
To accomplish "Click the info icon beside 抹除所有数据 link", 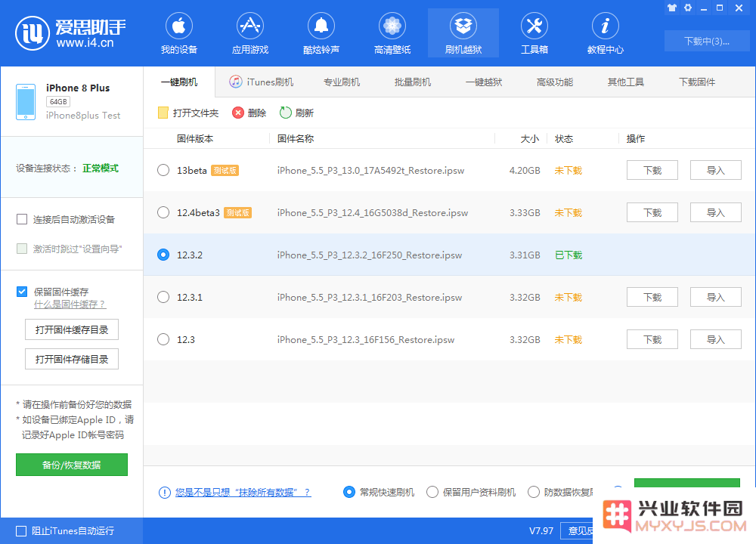I will tap(164, 493).
